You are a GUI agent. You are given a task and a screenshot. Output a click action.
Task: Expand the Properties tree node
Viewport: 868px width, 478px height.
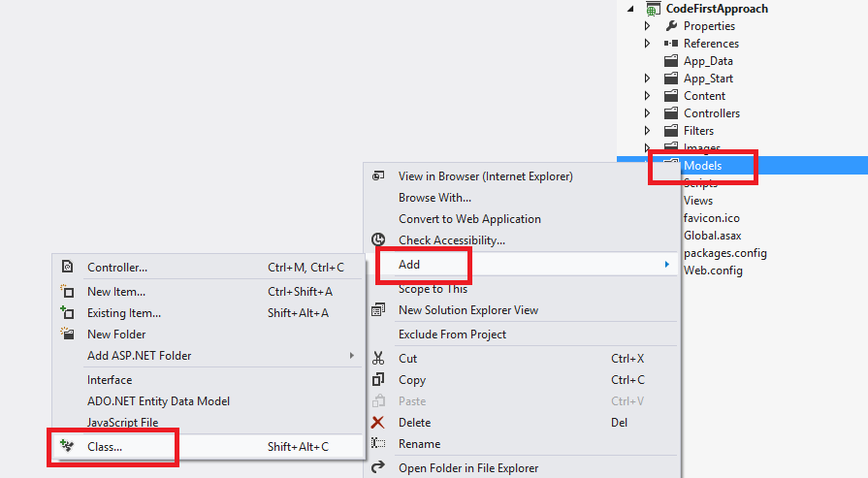[x=647, y=26]
